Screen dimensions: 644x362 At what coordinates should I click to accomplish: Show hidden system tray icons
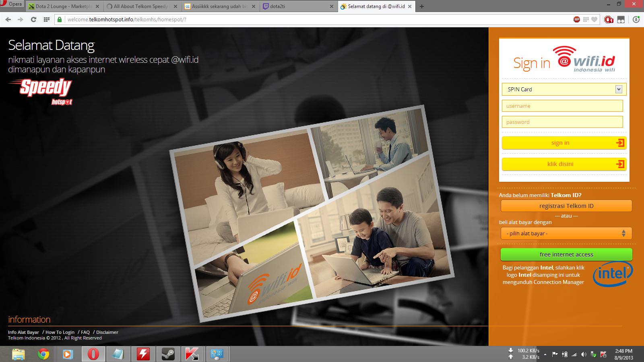545,354
